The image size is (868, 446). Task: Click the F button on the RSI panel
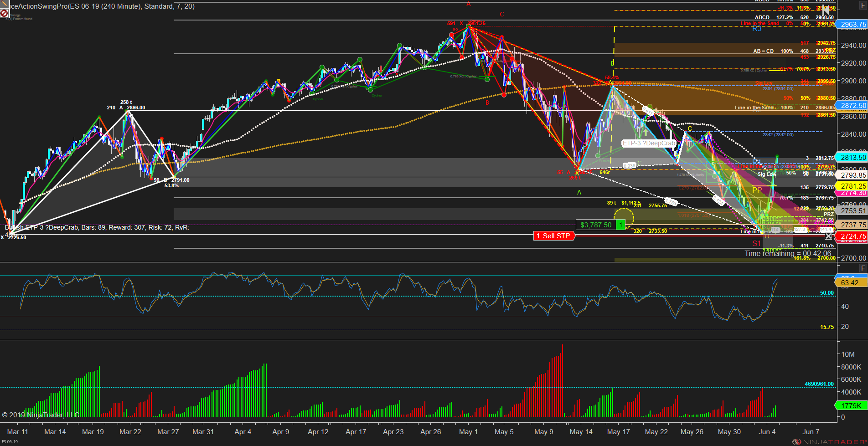(x=863, y=268)
